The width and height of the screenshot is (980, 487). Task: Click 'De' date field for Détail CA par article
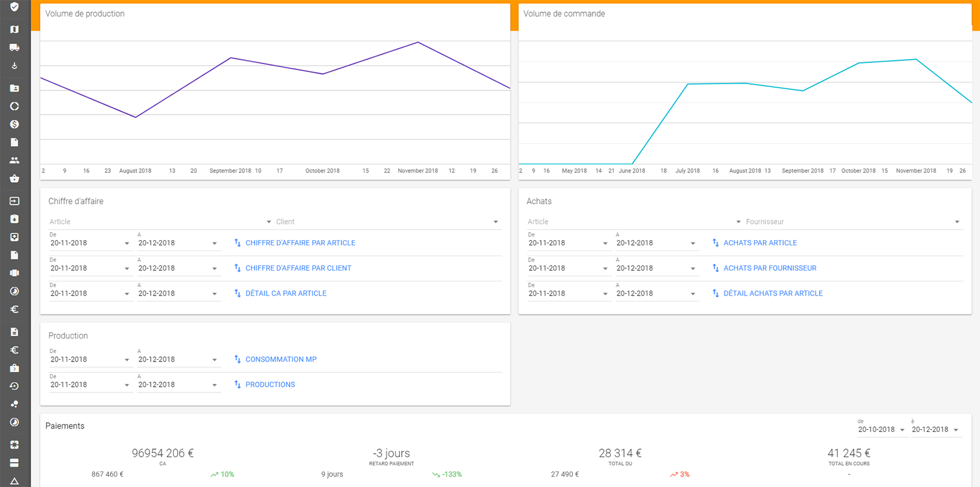click(x=90, y=293)
